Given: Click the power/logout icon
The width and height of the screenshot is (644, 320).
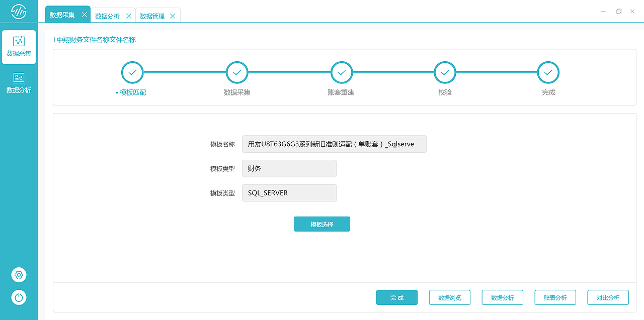Looking at the screenshot, I should (19, 297).
